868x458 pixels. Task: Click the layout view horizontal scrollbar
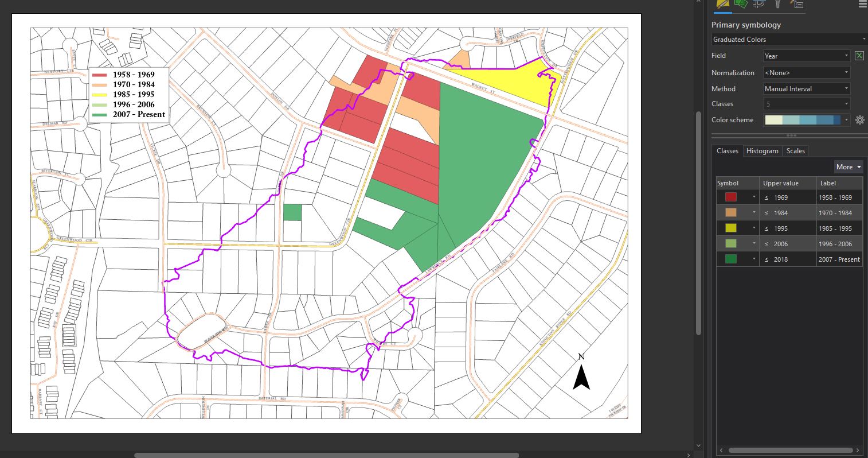[x=326, y=455]
